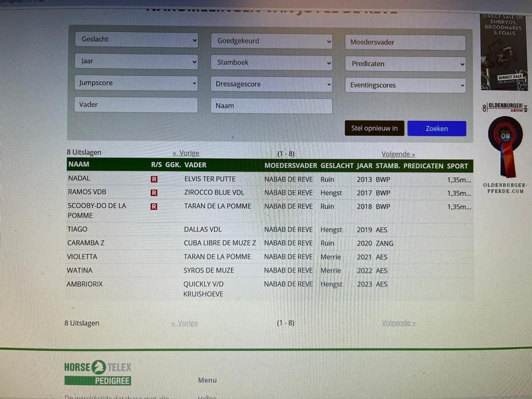Screen dimensions: 532x399
Task: Click the R icon in Scooby-Do row
Action: [x=154, y=207]
